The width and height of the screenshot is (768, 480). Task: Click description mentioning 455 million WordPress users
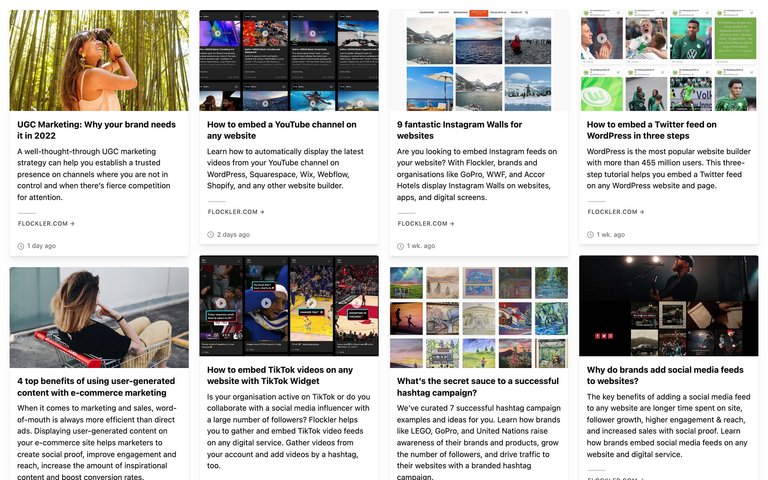(x=669, y=168)
